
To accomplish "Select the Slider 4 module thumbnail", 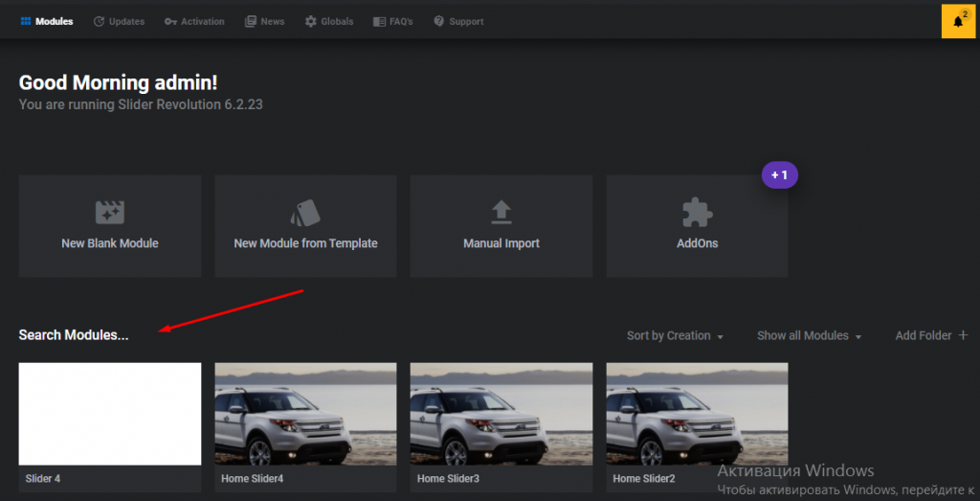I will click(110, 414).
